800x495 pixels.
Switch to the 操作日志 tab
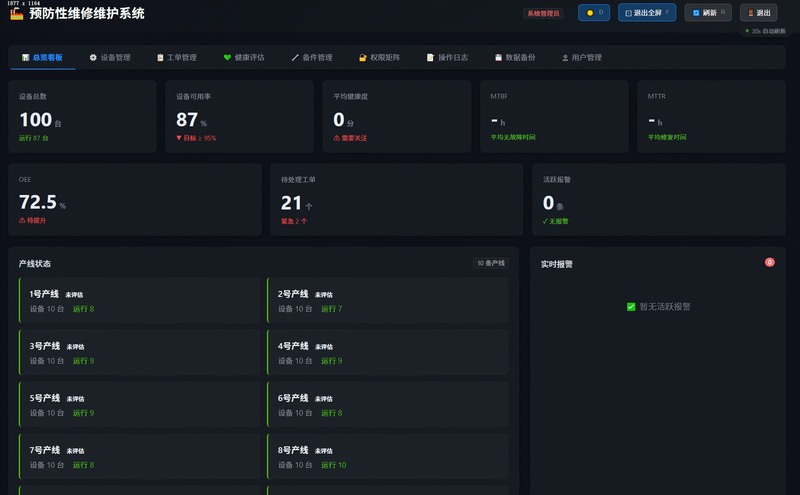point(447,58)
